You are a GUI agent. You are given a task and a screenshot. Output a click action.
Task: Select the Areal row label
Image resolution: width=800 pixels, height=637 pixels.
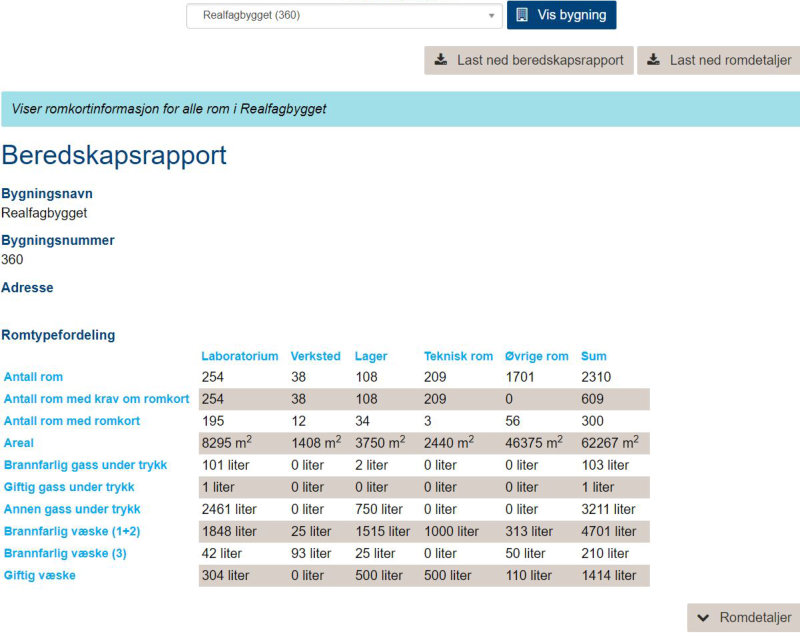[19, 443]
